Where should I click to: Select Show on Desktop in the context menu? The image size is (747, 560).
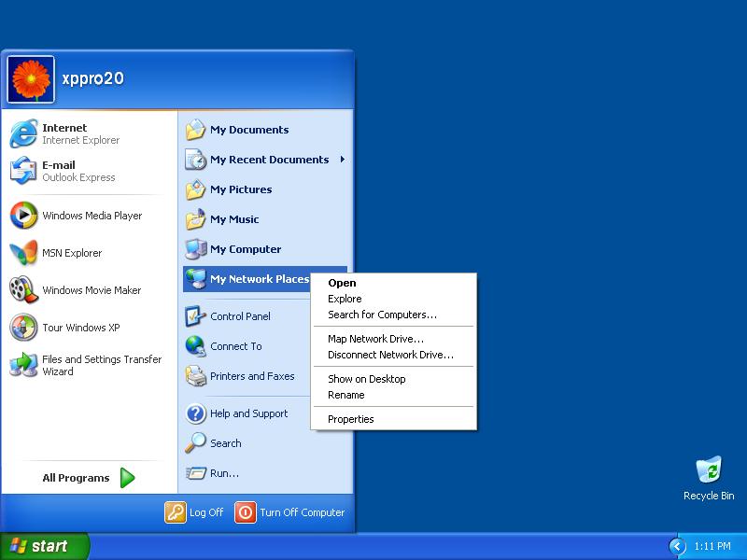click(367, 379)
